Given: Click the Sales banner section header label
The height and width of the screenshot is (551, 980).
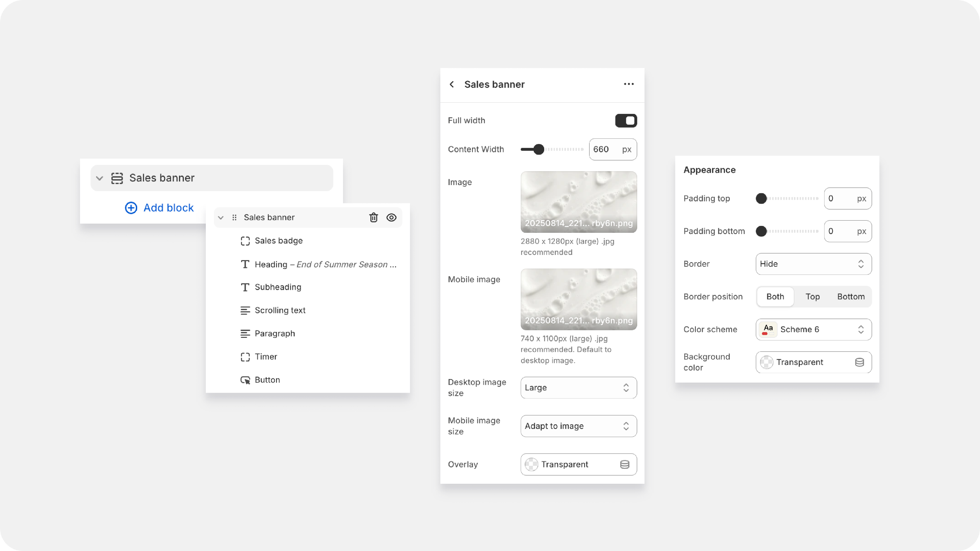Looking at the screenshot, I should [x=162, y=178].
